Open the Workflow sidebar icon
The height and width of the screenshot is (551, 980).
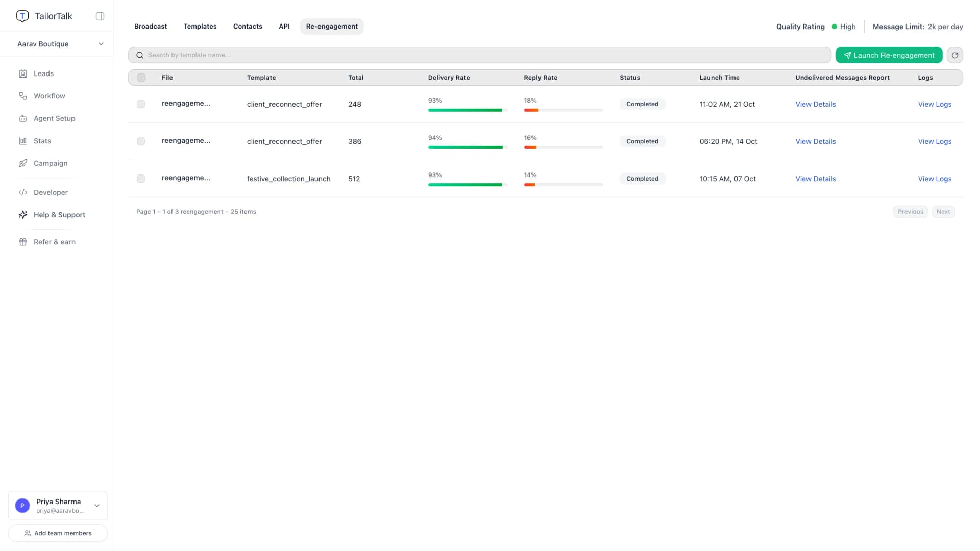click(x=23, y=96)
